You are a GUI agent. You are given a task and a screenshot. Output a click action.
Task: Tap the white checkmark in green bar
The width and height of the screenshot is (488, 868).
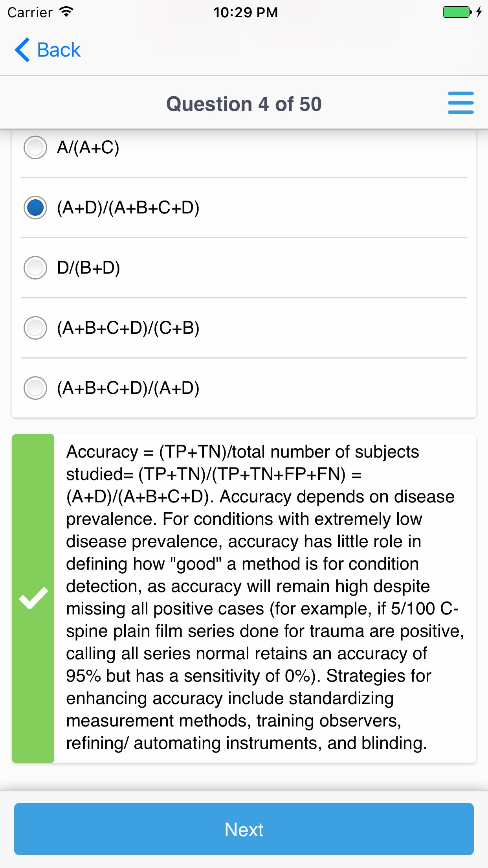coord(33,598)
